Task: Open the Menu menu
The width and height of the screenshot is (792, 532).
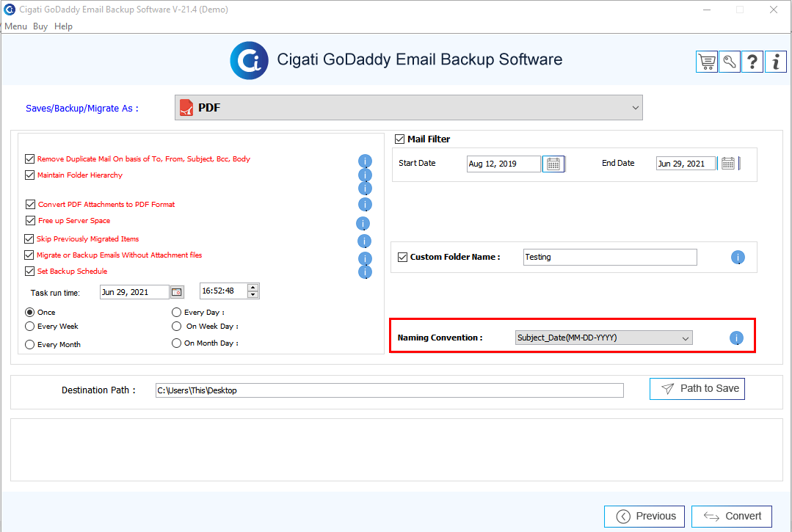Action: [15, 26]
